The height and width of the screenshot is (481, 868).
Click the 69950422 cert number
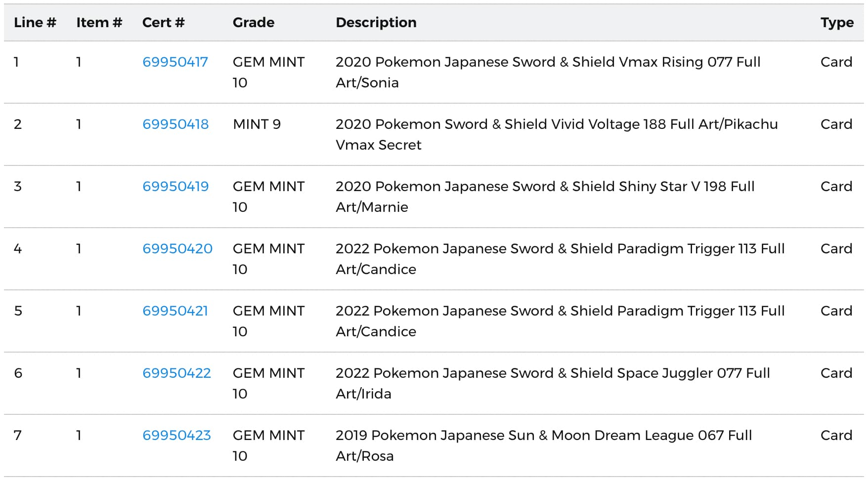[x=176, y=373]
